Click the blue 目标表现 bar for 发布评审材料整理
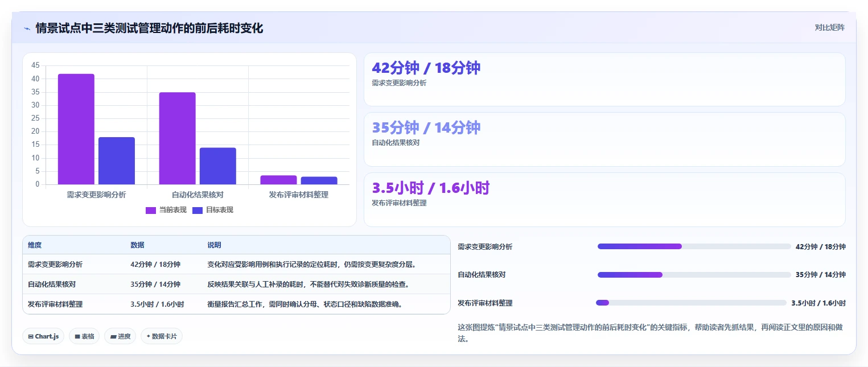 319,180
